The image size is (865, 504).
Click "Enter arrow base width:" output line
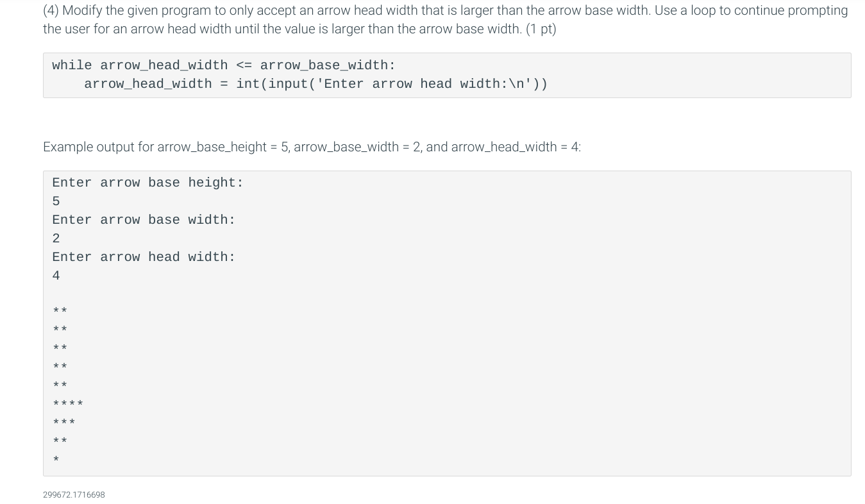click(x=144, y=220)
